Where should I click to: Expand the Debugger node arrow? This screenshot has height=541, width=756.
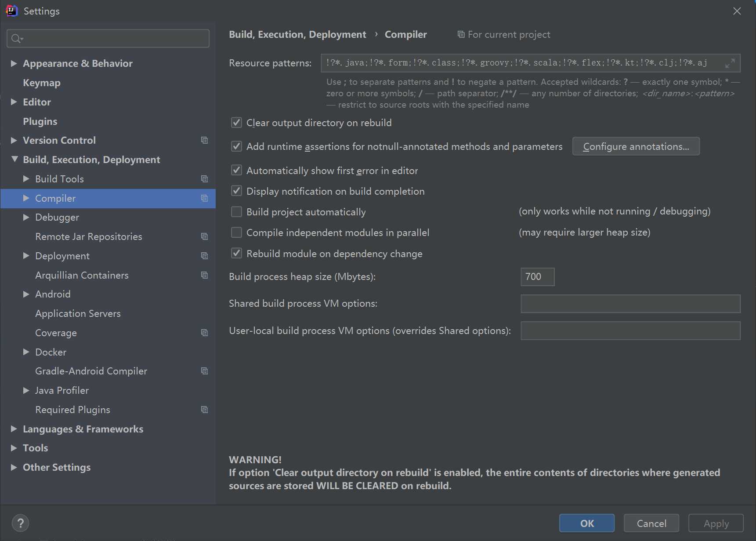coord(26,217)
